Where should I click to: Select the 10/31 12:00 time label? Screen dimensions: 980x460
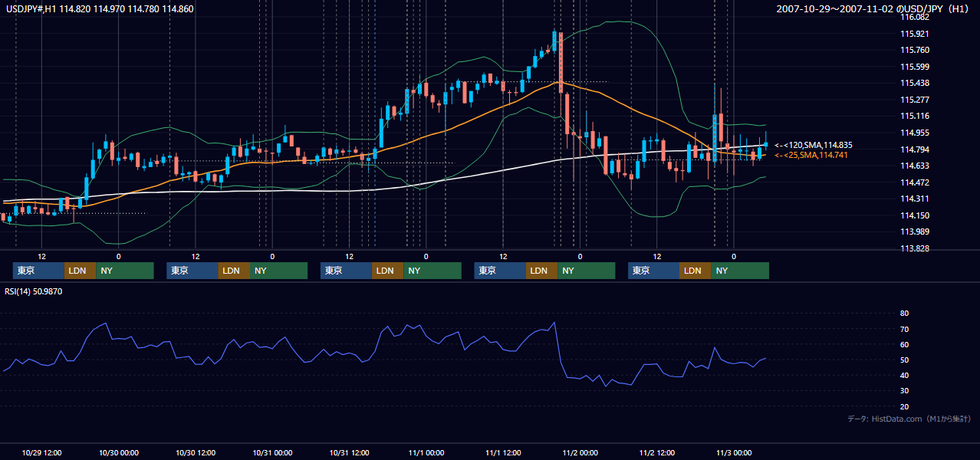coord(350,452)
